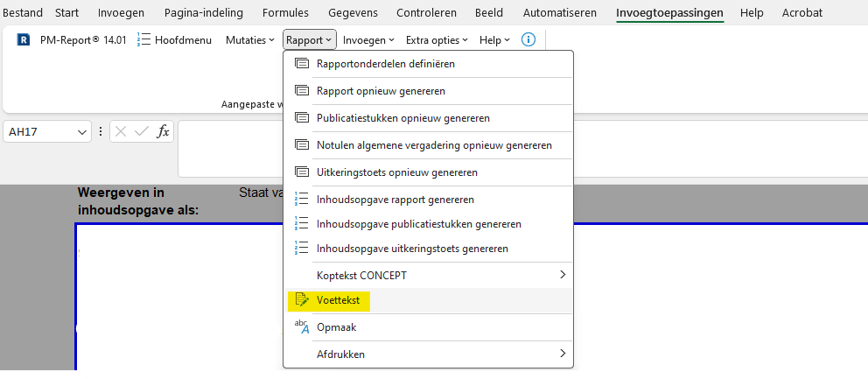Expand the Koptekst CONCEPT submenu arrow

click(x=563, y=275)
